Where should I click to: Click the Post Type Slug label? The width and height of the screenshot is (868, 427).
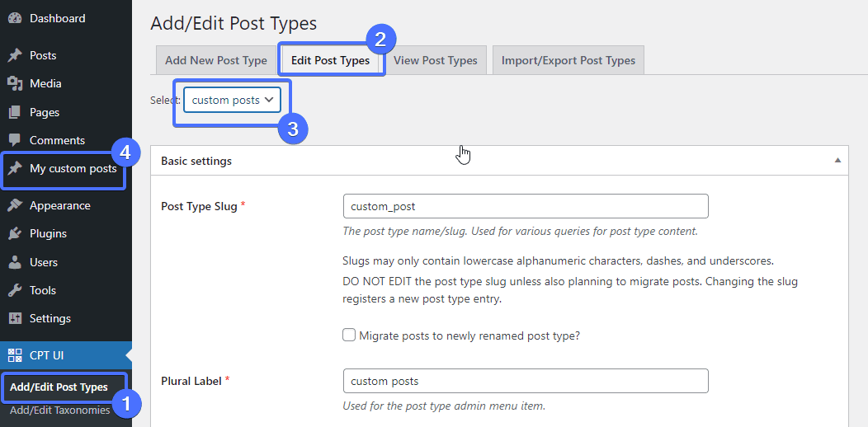tap(200, 206)
